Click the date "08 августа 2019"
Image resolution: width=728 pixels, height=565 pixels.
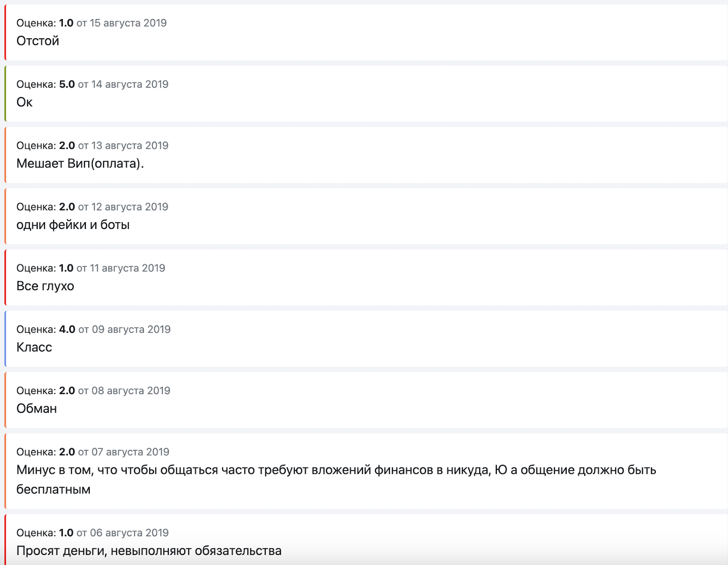(131, 391)
